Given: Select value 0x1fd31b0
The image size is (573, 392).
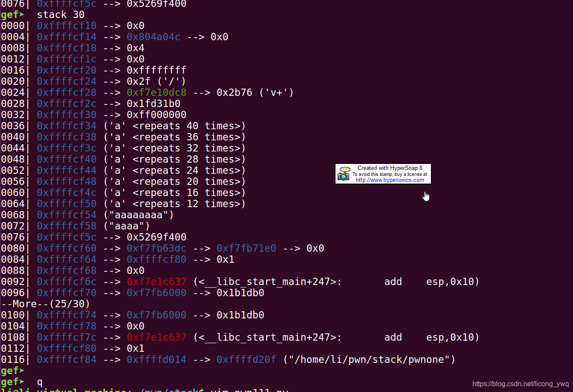Looking at the screenshot, I should [154, 104].
